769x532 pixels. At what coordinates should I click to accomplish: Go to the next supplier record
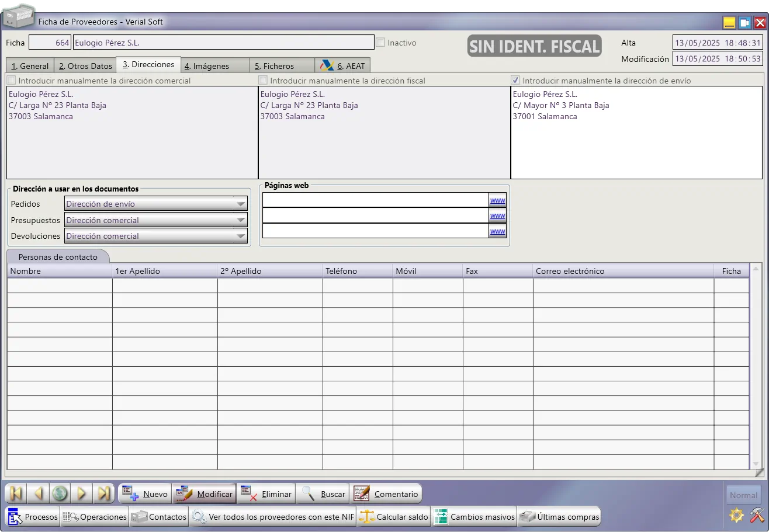[x=82, y=493]
